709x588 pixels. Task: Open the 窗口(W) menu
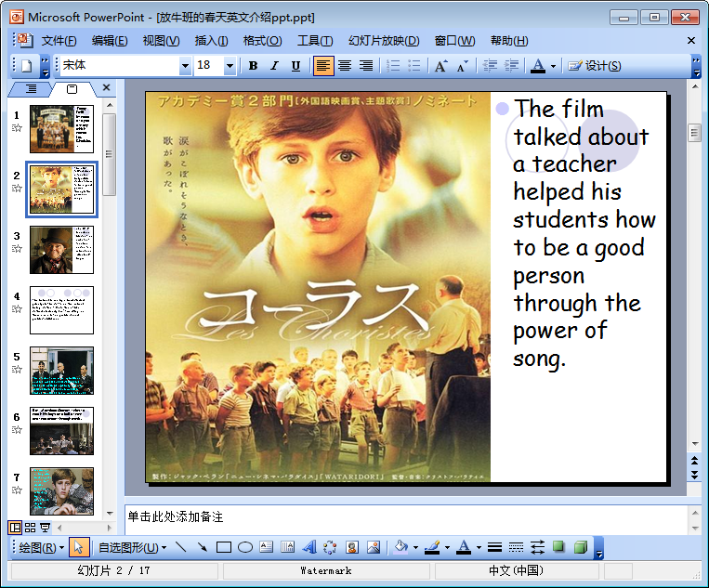click(x=455, y=41)
